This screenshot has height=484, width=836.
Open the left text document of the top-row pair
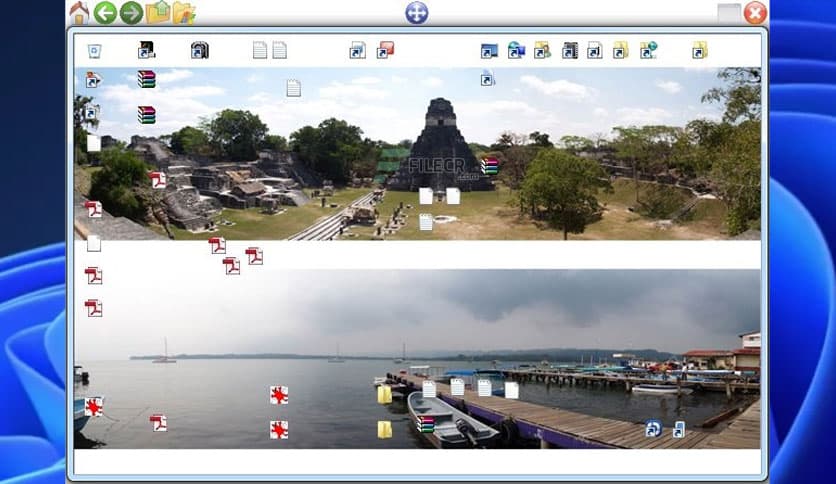260,51
